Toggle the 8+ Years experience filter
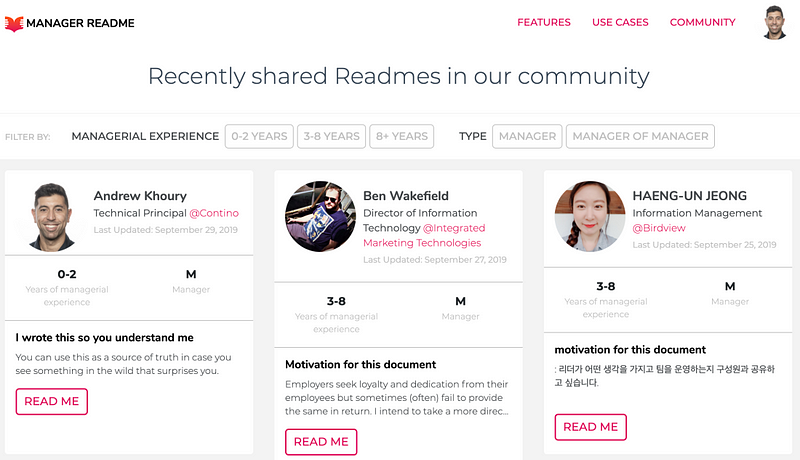 [x=402, y=136]
